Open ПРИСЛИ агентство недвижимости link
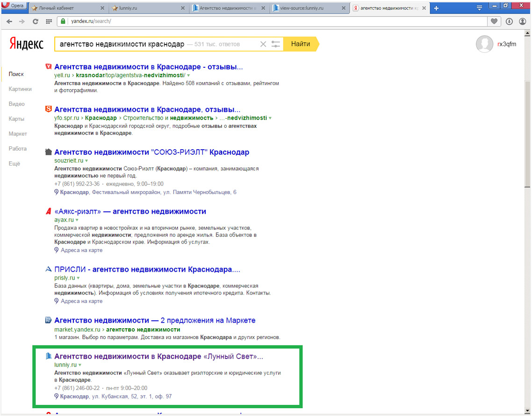The height and width of the screenshot is (418, 532). click(147, 269)
